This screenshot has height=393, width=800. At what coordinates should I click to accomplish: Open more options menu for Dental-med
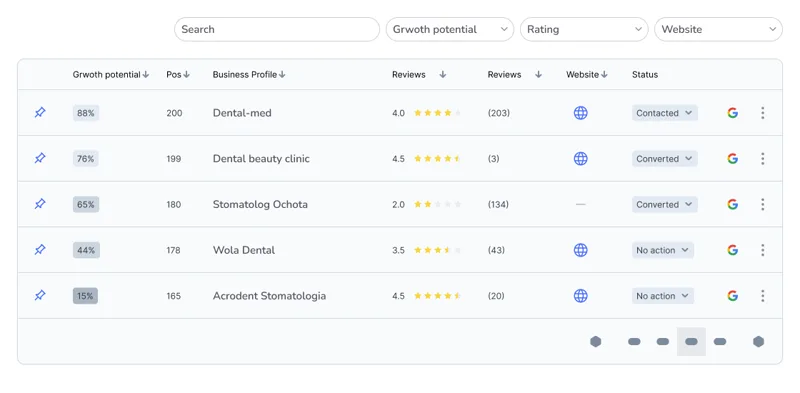pyautogui.click(x=763, y=113)
